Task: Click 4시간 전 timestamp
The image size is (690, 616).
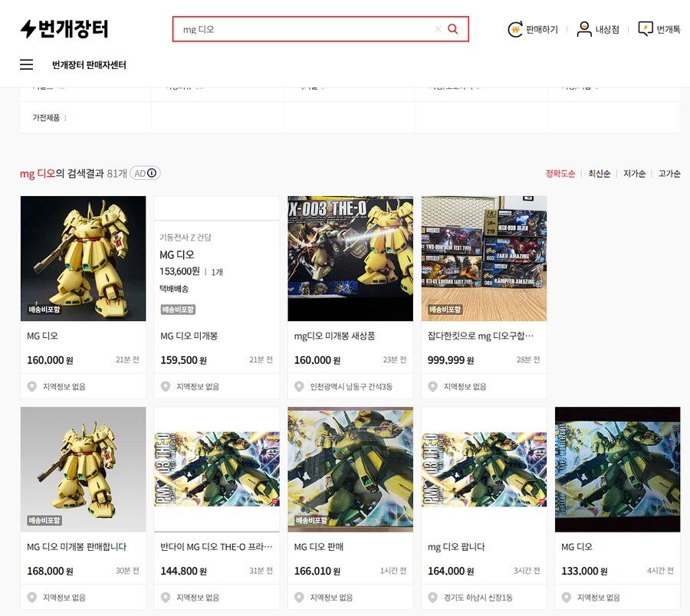Action: [660, 571]
